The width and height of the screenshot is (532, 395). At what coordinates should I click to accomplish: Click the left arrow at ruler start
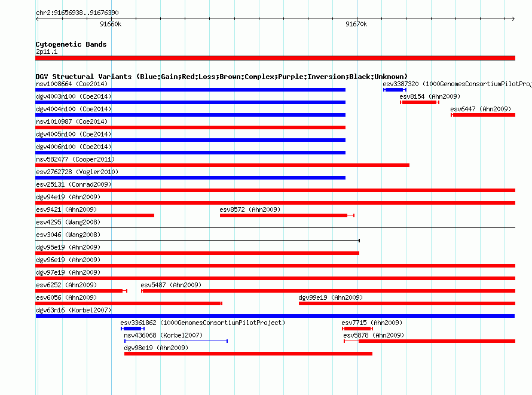click(37, 19)
